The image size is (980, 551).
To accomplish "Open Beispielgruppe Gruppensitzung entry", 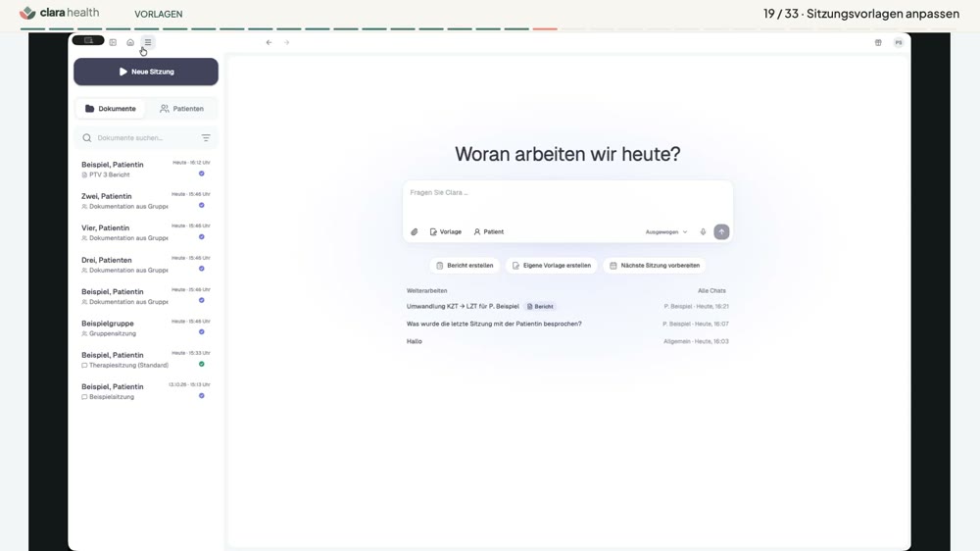I will point(146,328).
